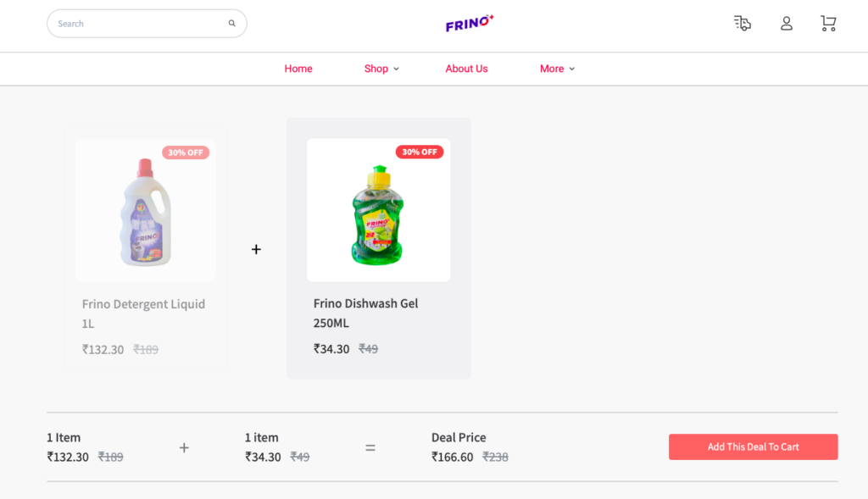Viewport: 868px width, 499px height.
Task: Click the Frino logo
Action: [469, 24]
